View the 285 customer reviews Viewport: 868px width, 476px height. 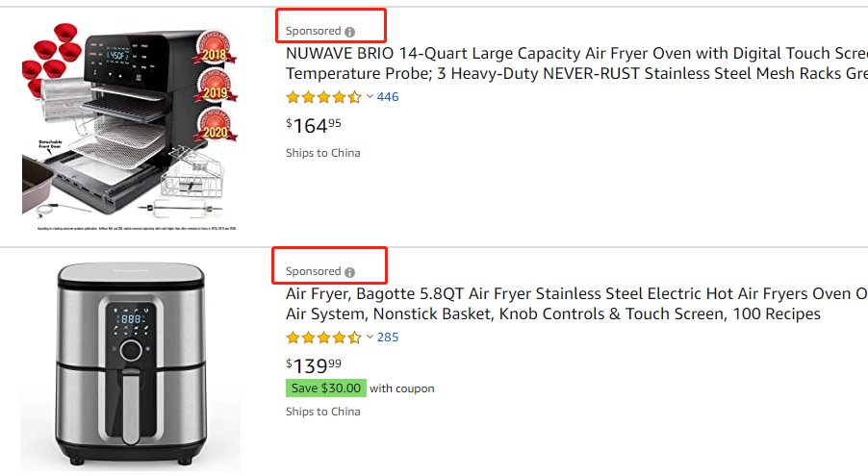tap(388, 338)
